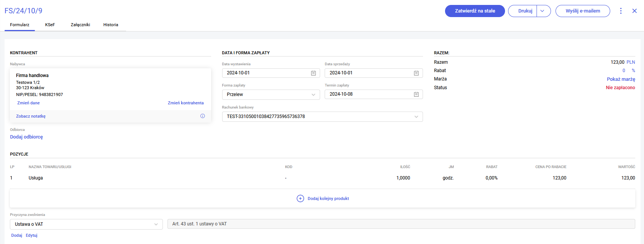
Task: Click calendar icon in Data wystawienia field
Action: point(313,73)
